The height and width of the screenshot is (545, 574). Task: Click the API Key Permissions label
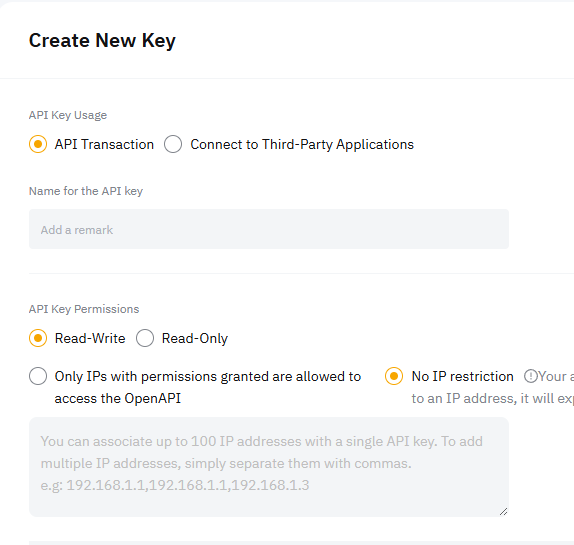[x=84, y=309]
